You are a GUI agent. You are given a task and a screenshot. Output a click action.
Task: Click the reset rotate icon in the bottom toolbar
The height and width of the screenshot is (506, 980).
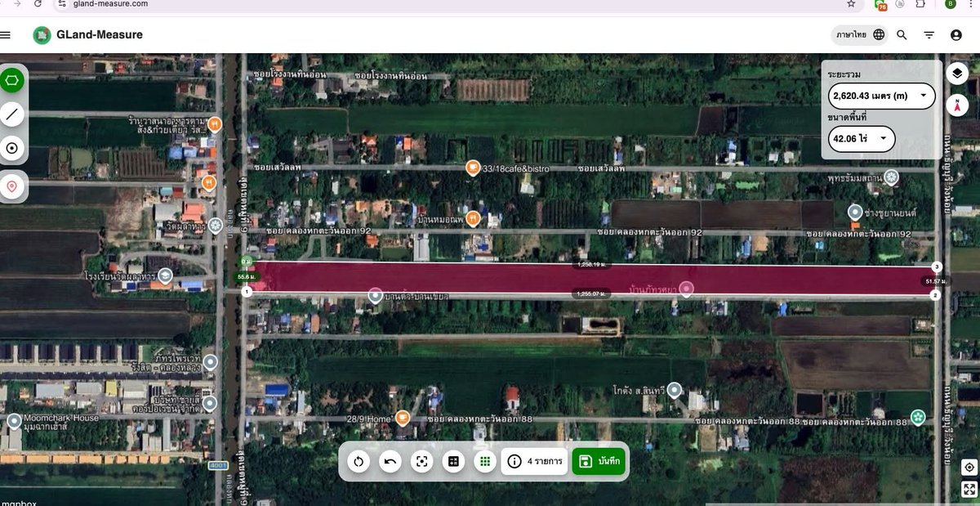tap(359, 462)
